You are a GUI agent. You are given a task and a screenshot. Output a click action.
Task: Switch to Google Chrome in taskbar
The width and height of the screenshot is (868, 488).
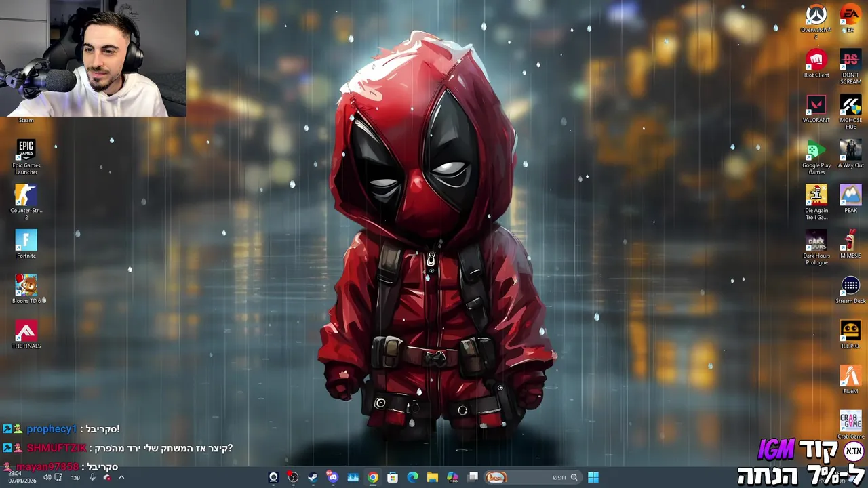click(x=373, y=477)
